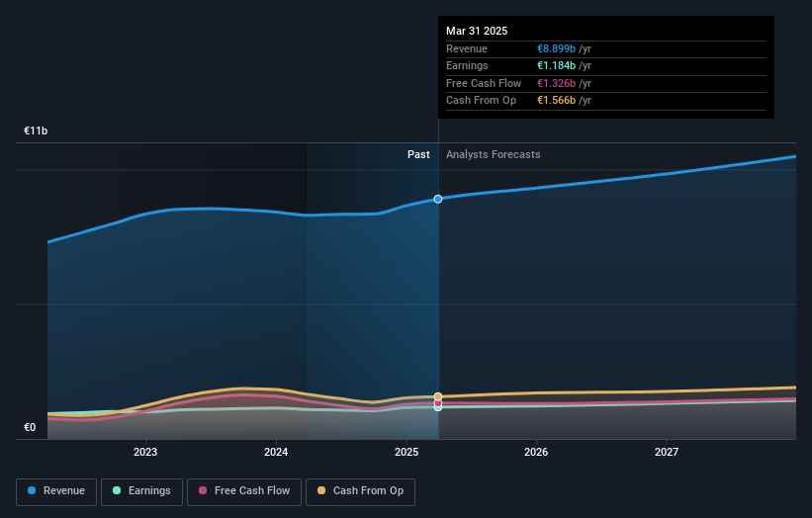The width and height of the screenshot is (812, 518).
Task: Click the Earnings row label in tooltip
Action: tap(467, 65)
